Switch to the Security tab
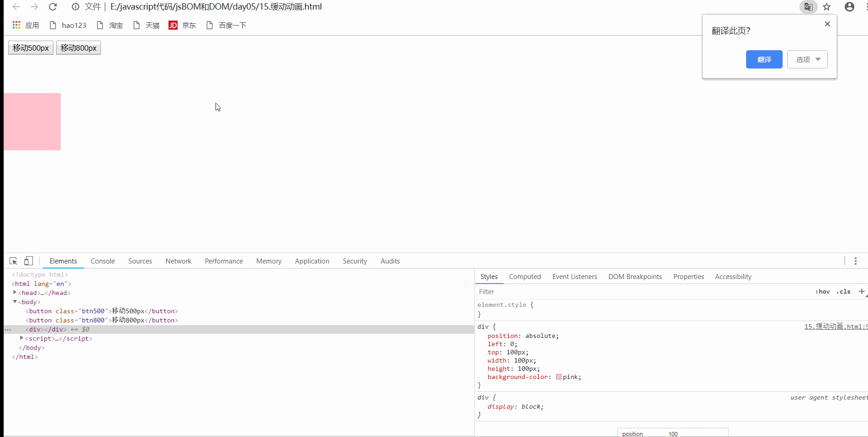This screenshot has height=437, width=868. tap(355, 261)
